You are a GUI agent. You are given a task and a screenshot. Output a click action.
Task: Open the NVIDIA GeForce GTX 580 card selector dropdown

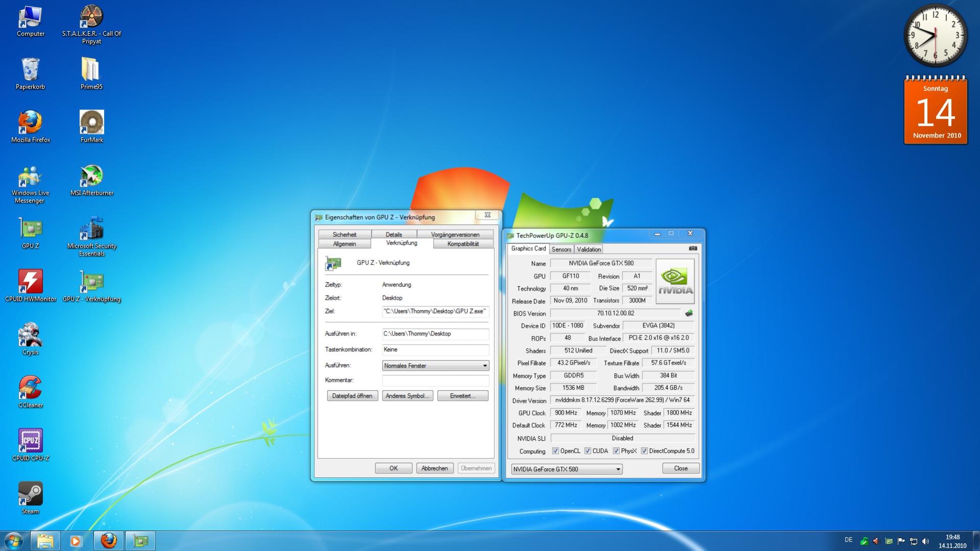(x=566, y=469)
